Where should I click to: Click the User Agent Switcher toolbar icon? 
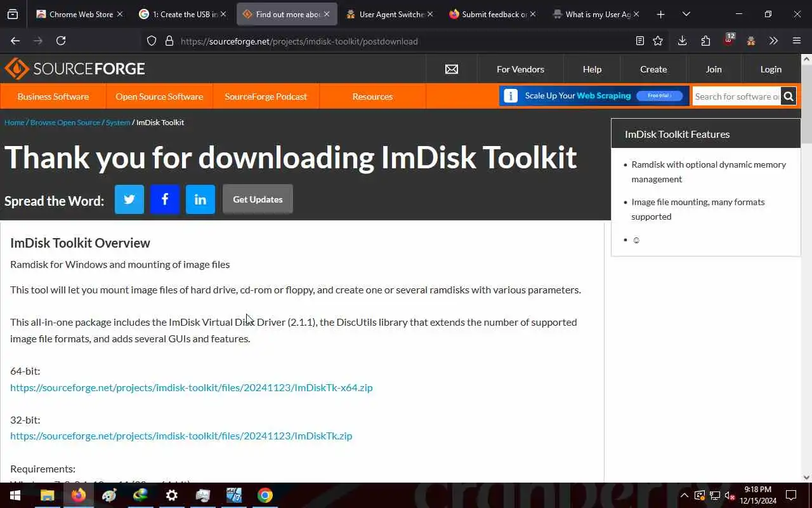pyautogui.click(x=751, y=41)
